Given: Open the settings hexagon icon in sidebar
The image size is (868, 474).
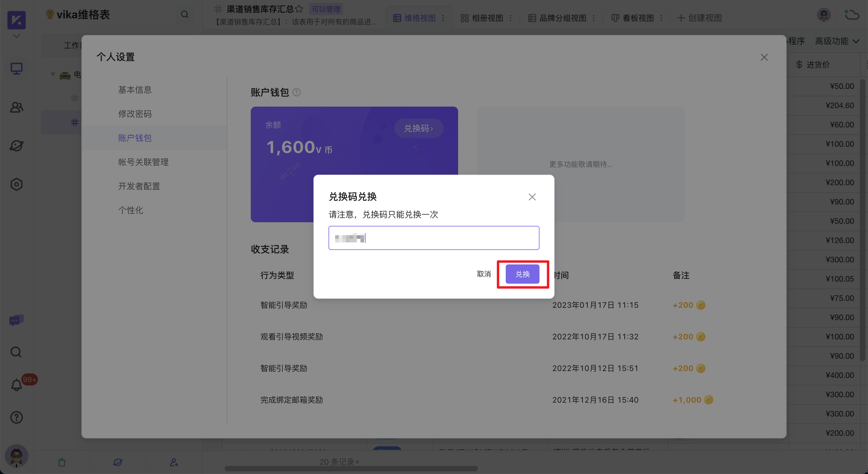Looking at the screenshot, I should tap(16, 184).
